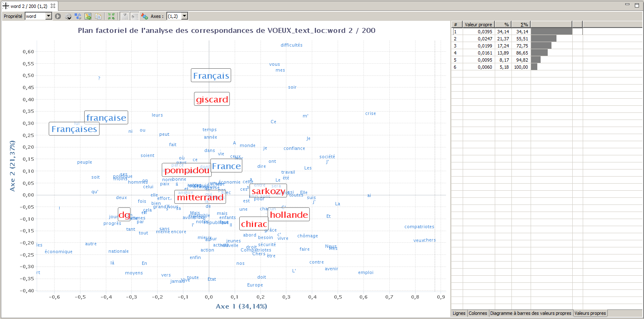This screenshot has height=319, width=644.
Task: Switch to the Lignes tab
Action: tap(459, 313)
